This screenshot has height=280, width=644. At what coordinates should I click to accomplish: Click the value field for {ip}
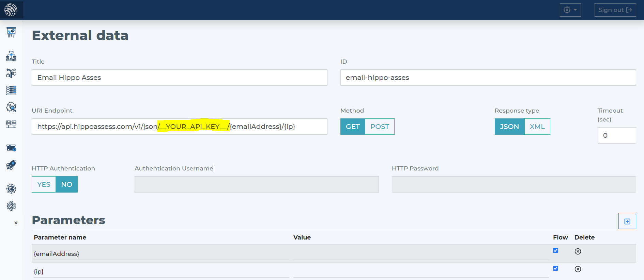(421, 271)
